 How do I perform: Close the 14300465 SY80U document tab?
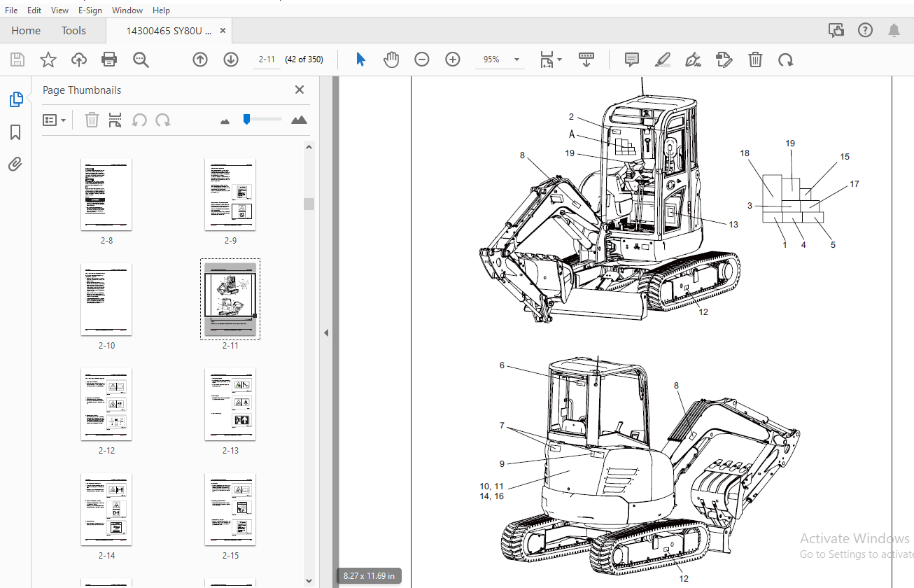[223, 31]
